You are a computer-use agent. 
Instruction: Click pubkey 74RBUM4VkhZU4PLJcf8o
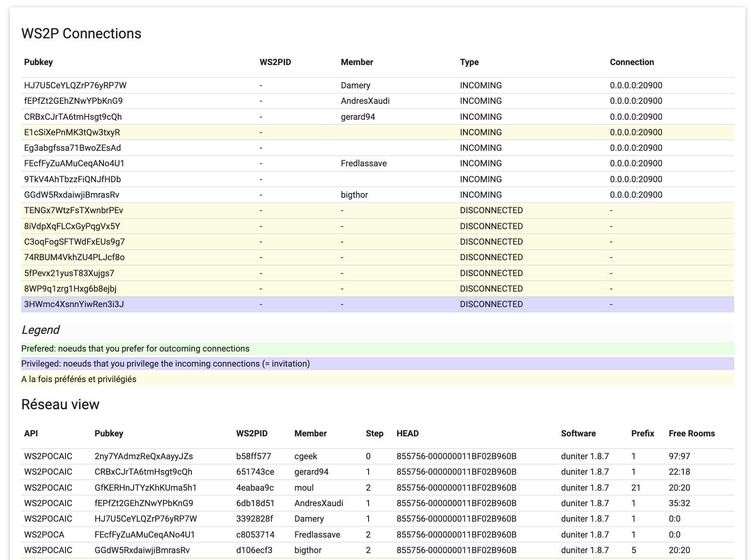pyautogui.click(x=74, y=257)
